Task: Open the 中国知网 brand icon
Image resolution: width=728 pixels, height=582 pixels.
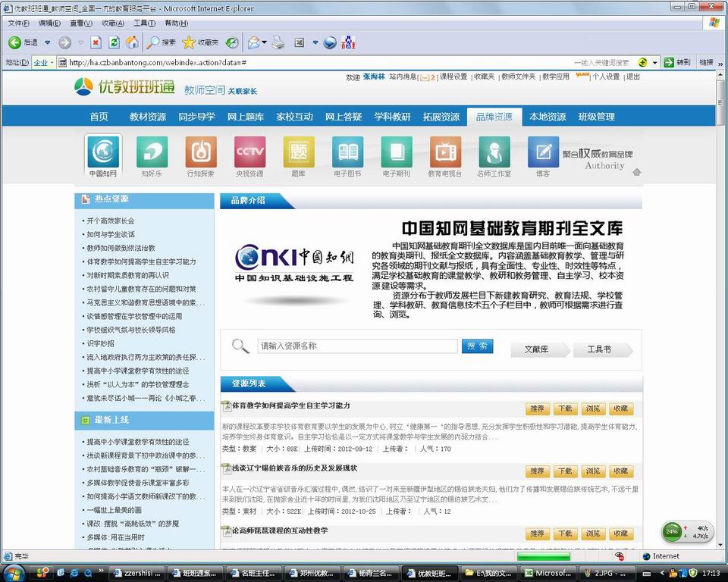Action: (103, 152)
